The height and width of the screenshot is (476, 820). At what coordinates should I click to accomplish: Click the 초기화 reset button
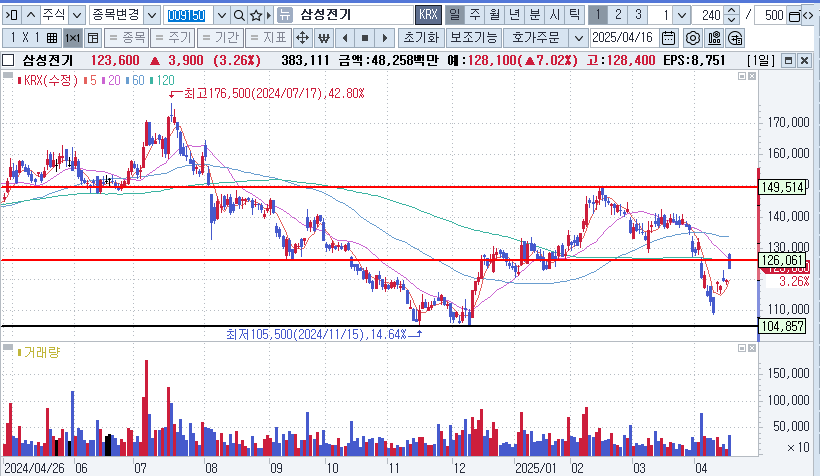pos(421,38)
